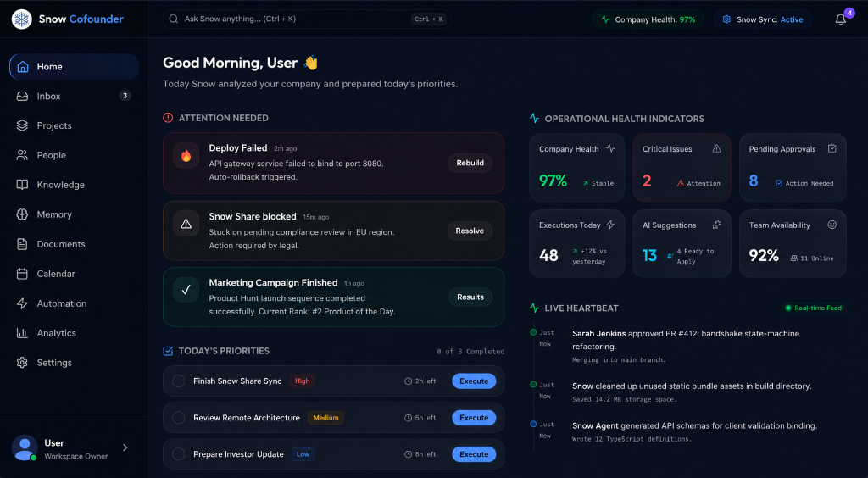Click the Pending Approvals count 8

click(754, 181)
